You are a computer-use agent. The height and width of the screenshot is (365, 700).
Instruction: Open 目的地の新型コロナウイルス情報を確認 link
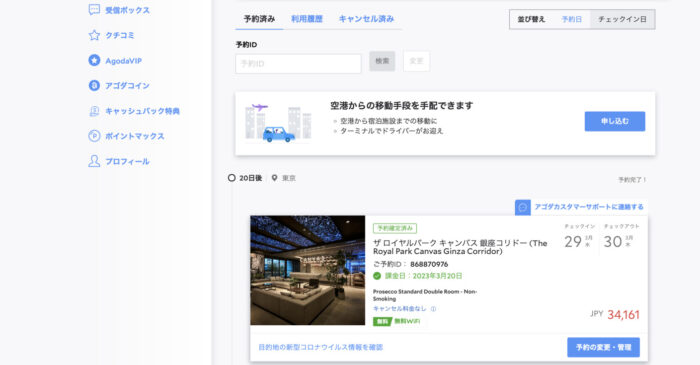[321, 347]
